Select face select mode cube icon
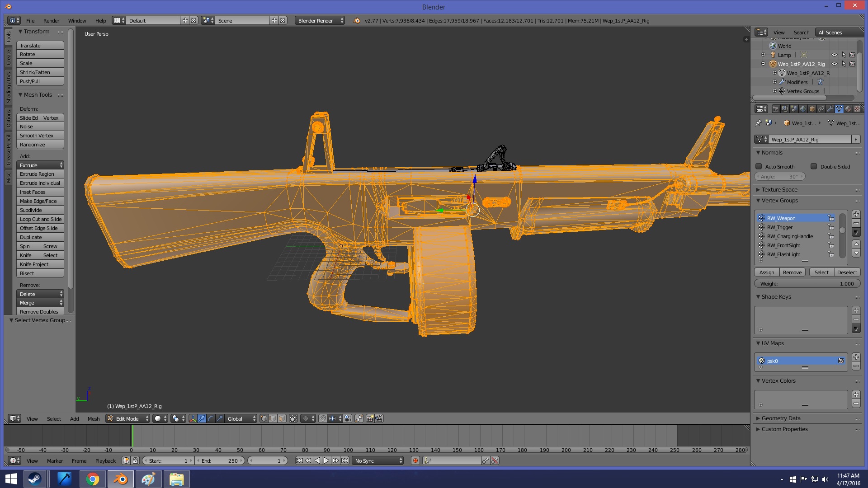Image resolution: width=868 pixels, height=488 pixels. click(x=282, y=419)
